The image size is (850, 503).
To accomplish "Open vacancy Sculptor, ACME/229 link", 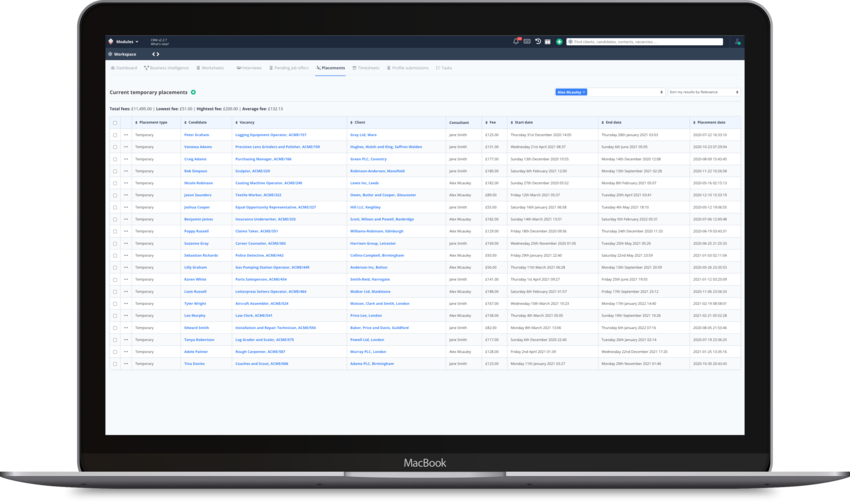I will tap(253, 171).
